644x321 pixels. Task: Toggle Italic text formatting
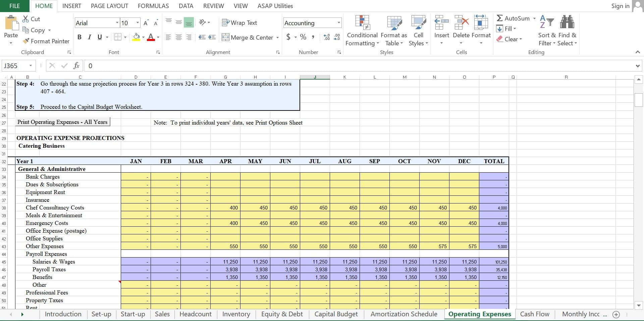pos(89,37)
